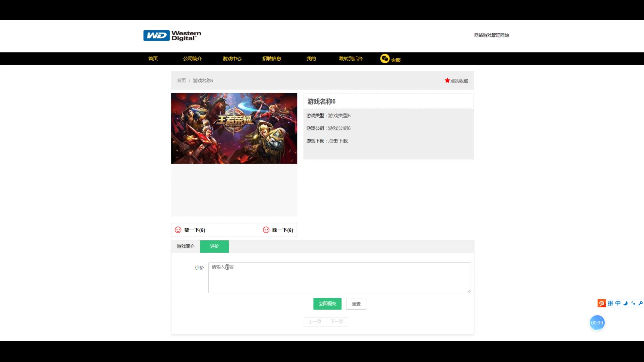Click the WeChat 客服 icon
644x362 pixels.
(x=385, y=58)
